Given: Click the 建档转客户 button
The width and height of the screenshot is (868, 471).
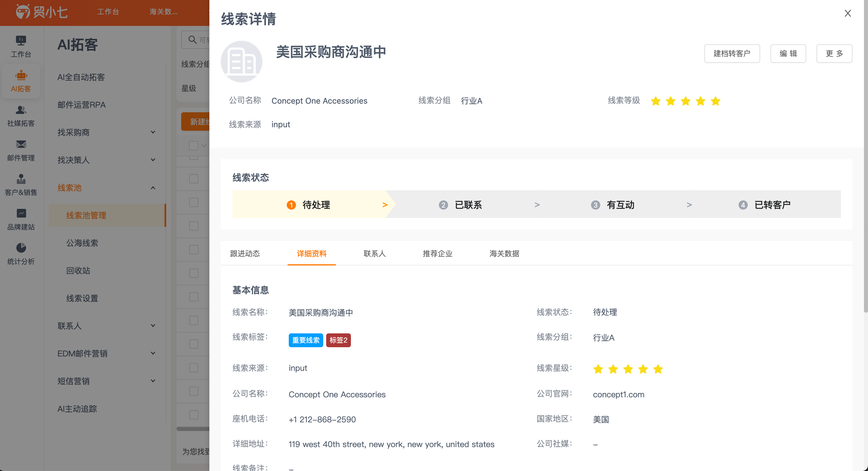Looking at the screenshot, I should tap(732, 53).
